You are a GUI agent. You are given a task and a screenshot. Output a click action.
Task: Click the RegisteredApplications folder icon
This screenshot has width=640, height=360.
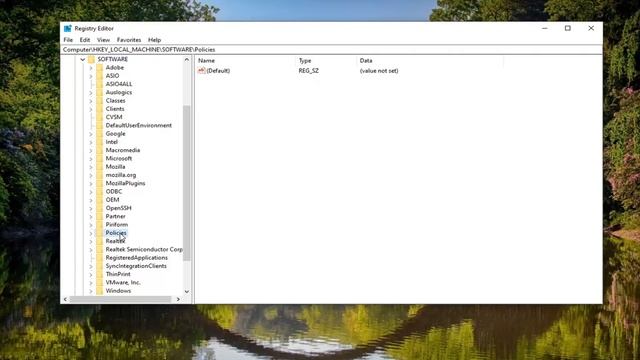click(x=100, y=258)
